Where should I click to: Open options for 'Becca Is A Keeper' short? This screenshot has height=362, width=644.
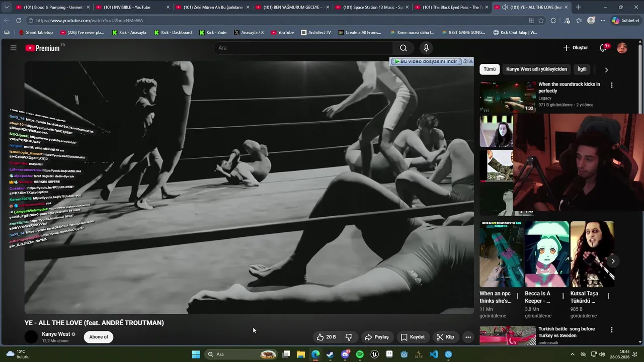click(563, 296)
